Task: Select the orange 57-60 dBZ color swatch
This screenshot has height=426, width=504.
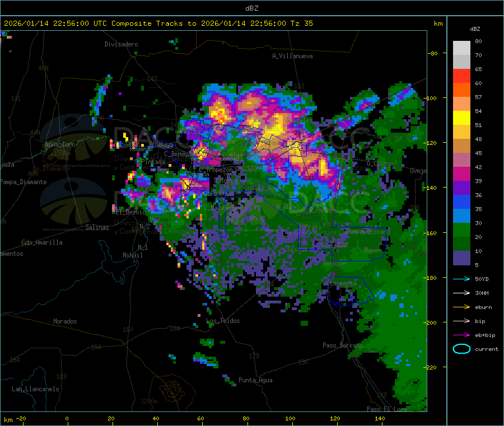Action: click(461, 90)
